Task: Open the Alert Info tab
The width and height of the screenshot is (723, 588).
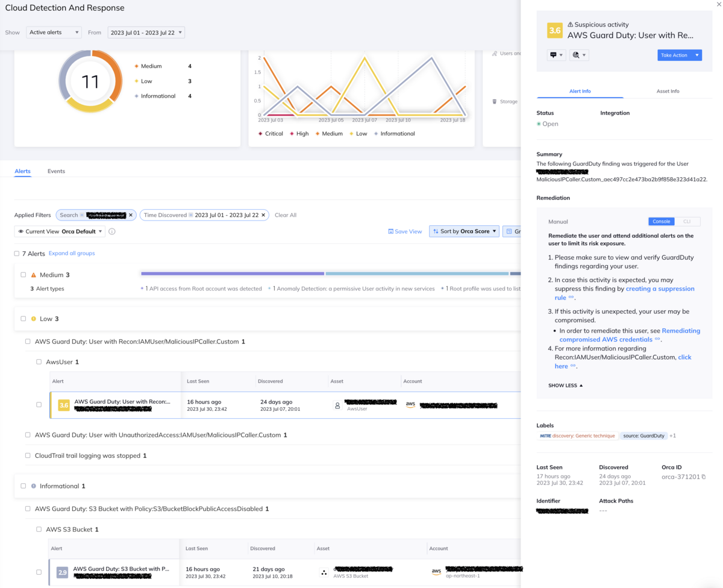Action: tap(580, 91)
